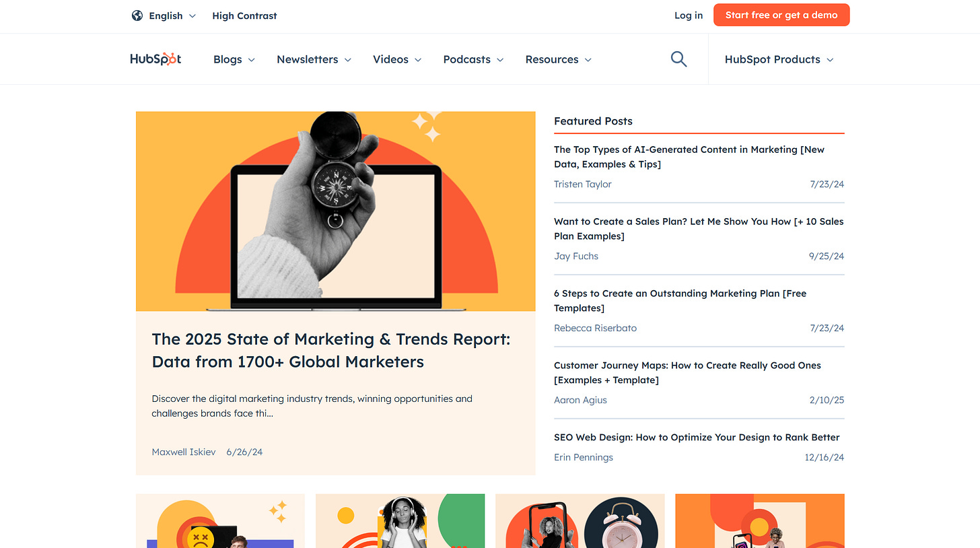Open the Resources menu

click(559, 59)
